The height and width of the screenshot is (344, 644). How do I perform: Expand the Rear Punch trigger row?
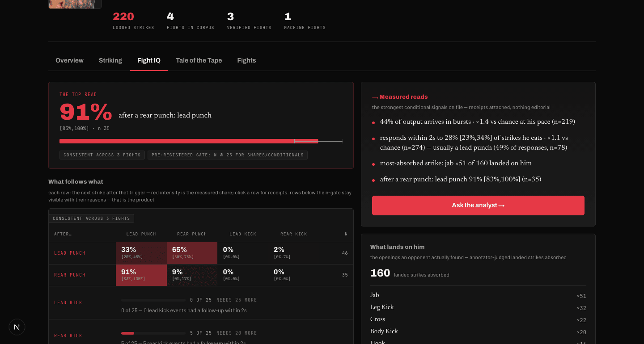[201, 275]
